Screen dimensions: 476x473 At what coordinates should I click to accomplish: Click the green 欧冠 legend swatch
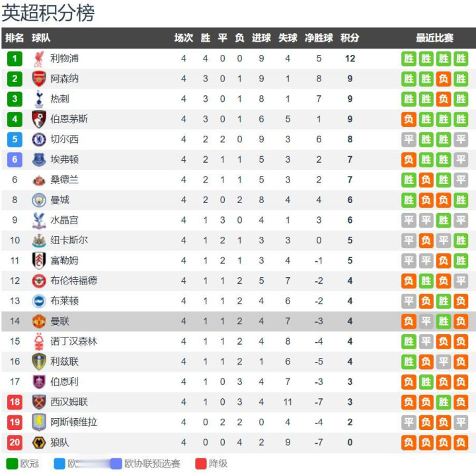(x=11, y=463)
